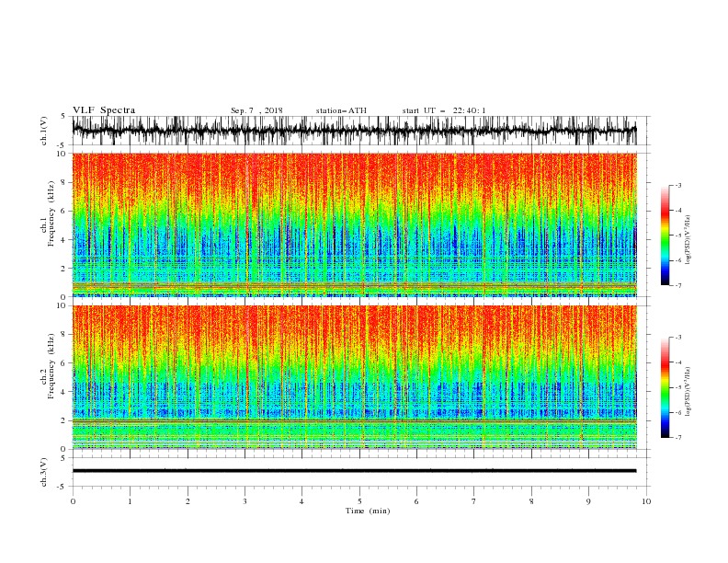Click the ch.1 spectrogram panel
Image resolution: width=728 pixels, height=563 pixels.
pos(354,224)
